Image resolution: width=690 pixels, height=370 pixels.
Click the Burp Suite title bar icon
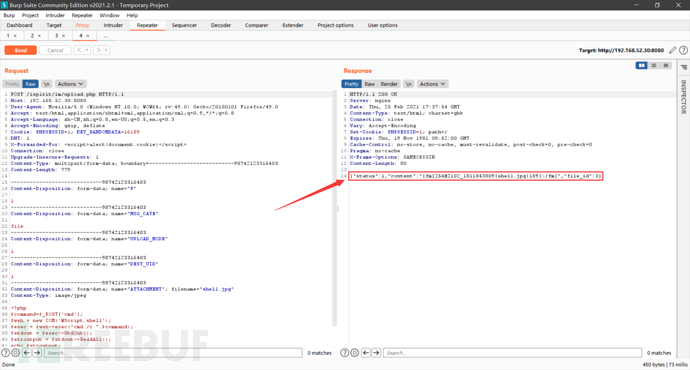coord(5,5)
